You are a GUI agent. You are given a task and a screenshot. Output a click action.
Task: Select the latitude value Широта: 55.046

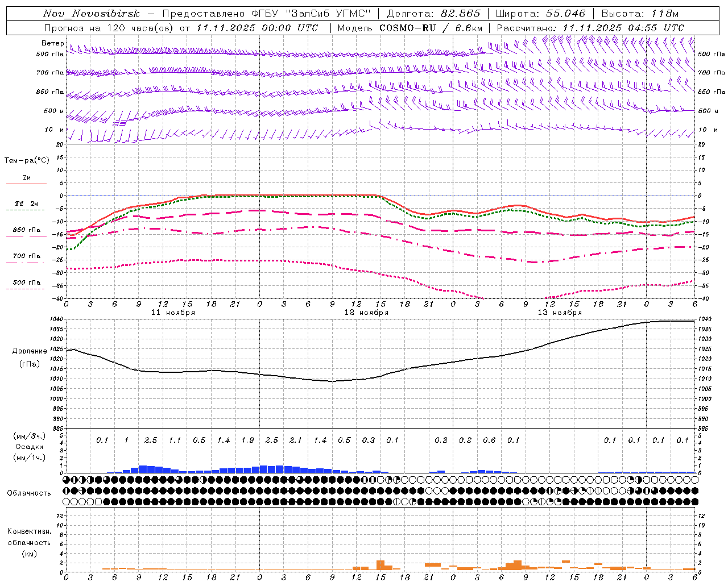point(540,14)
